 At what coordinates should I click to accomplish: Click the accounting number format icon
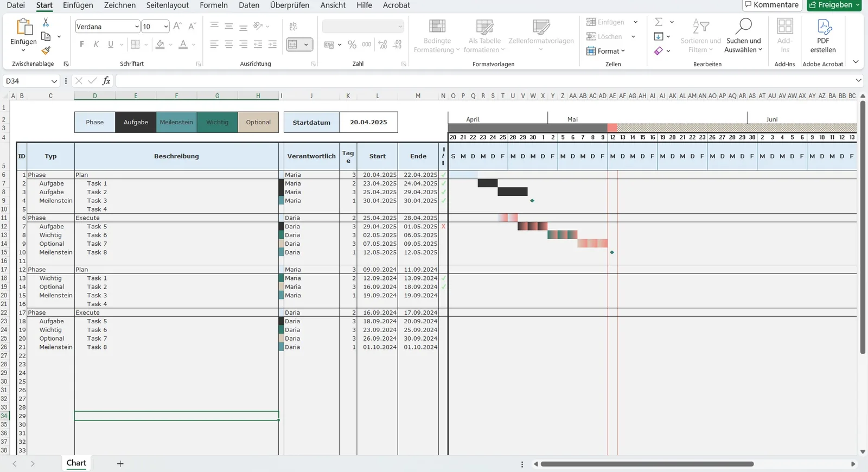[329, 44]
